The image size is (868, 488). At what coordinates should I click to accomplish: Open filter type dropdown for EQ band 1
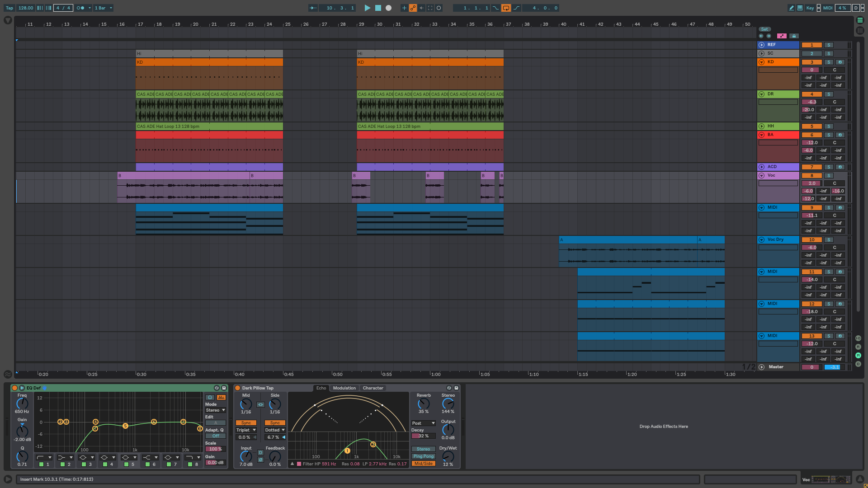pyautogui.click(x=44, y=458)
